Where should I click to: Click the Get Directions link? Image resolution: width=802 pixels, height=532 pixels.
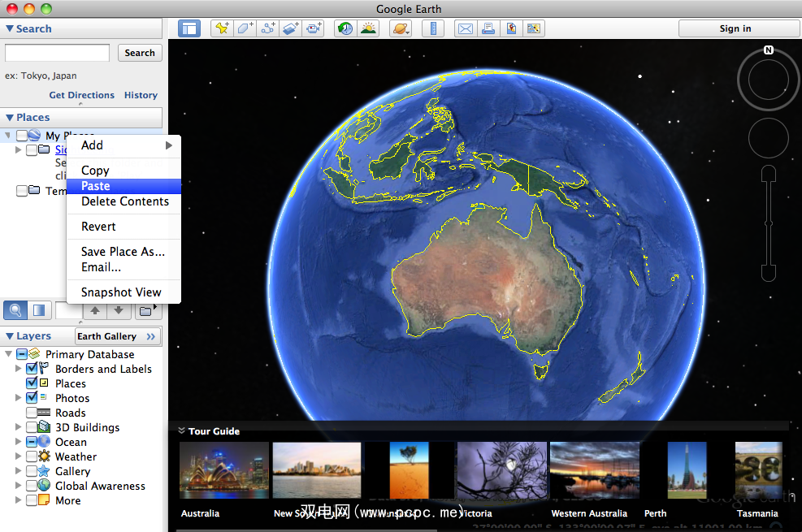pyautogui.click(x=81, y=95)
